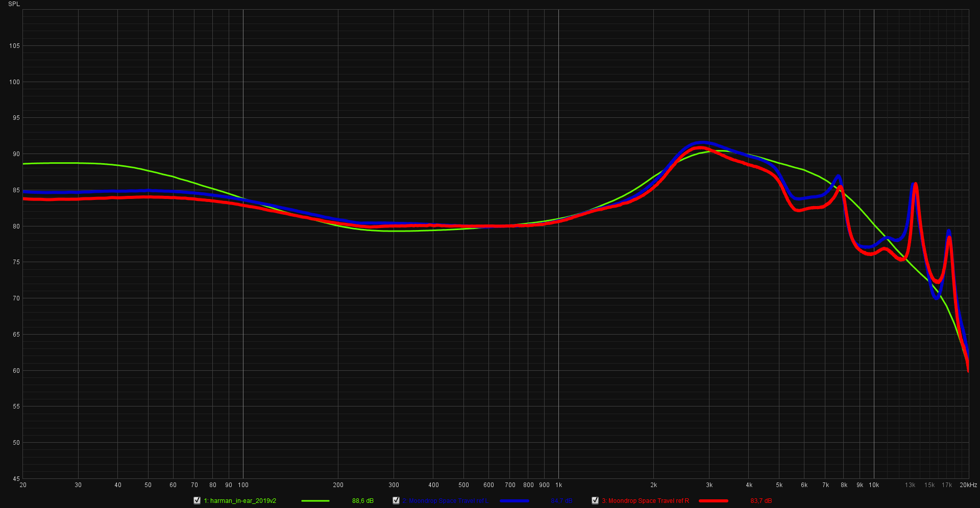980x508 pixels.
Task: Click the blue ref L legend line swatch
Action: pos(514,501)
